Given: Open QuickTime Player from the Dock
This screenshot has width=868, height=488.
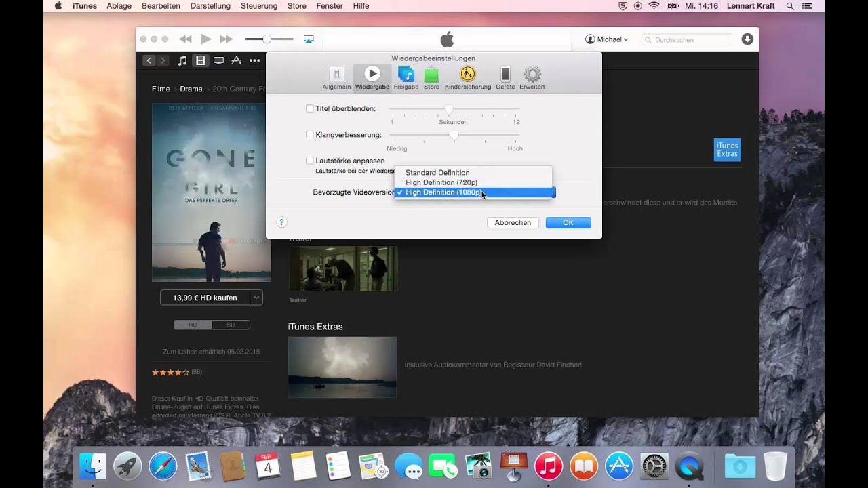Looking at the screenshot, I should [689, 466].
